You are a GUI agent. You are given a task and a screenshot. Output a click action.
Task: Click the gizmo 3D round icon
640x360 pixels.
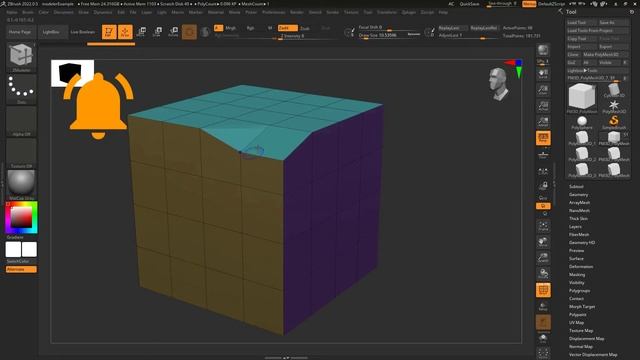[x=189, y=32]
